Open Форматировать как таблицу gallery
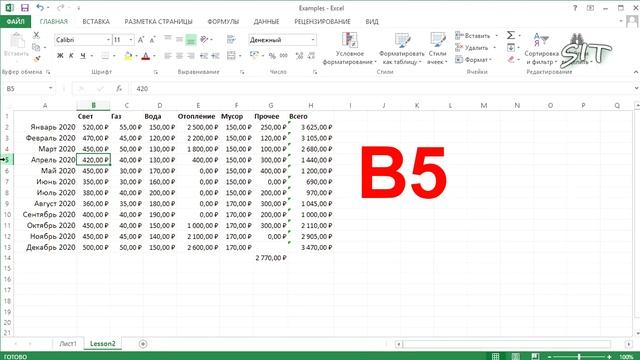This screenshot has width=640, height=360. tap(402, 48)
